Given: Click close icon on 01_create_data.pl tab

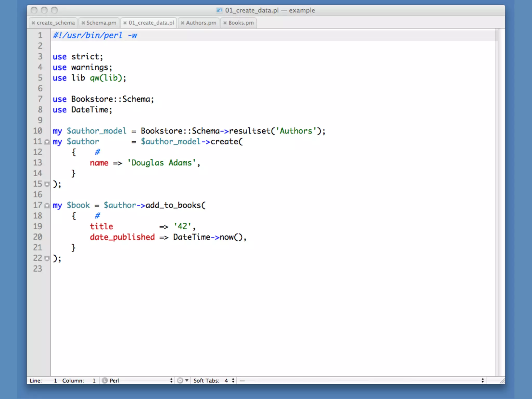Looking at the screenshot, I should (125, 23).
